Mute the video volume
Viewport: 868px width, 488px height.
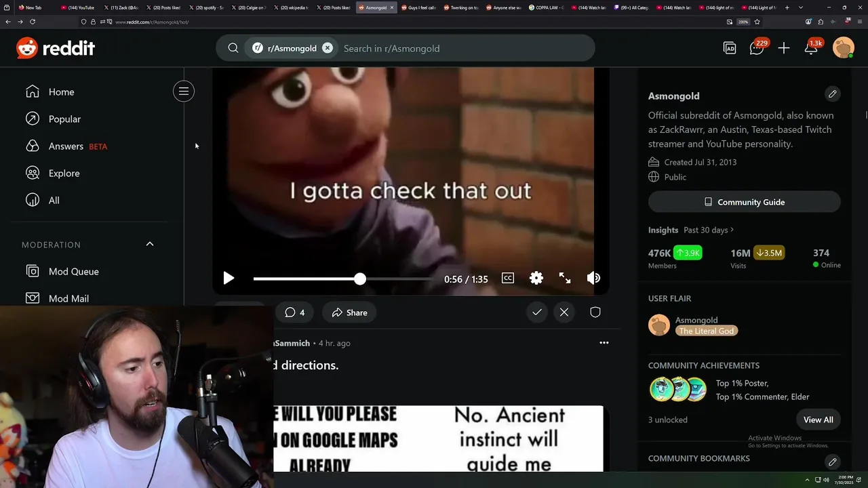coord(593,278)
